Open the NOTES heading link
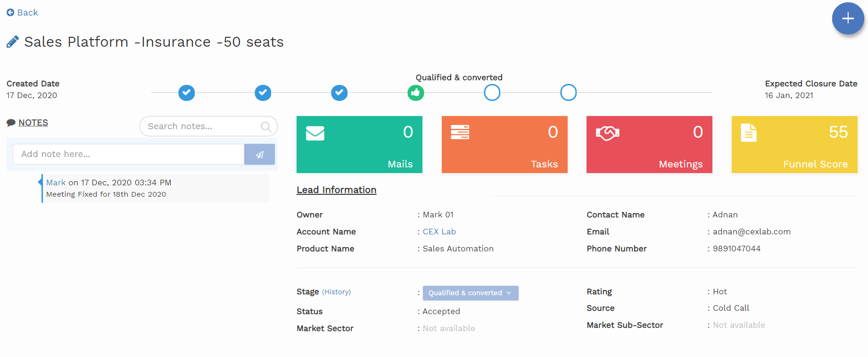Screen dimensions: 868x357 point(33,123)
